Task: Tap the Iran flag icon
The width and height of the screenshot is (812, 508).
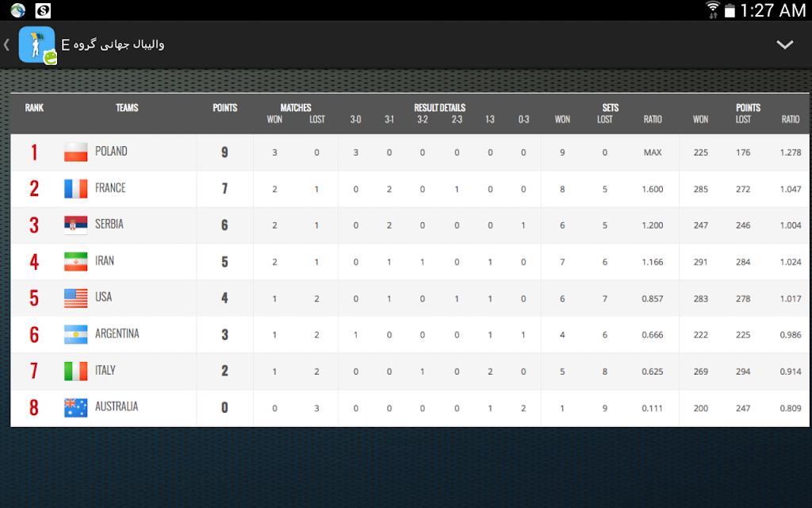Action: point(75,262)
